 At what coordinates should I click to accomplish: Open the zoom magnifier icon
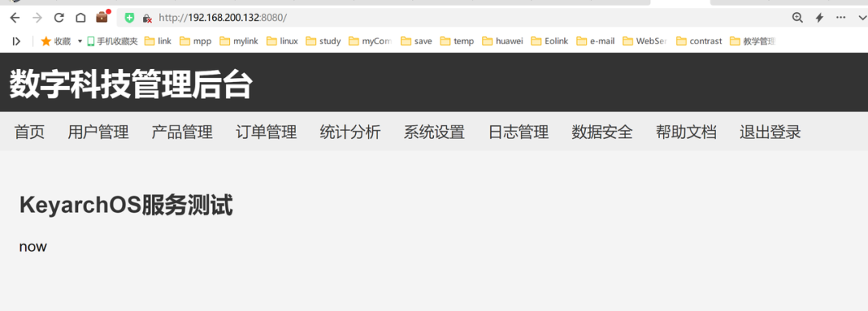coord(797,18)
